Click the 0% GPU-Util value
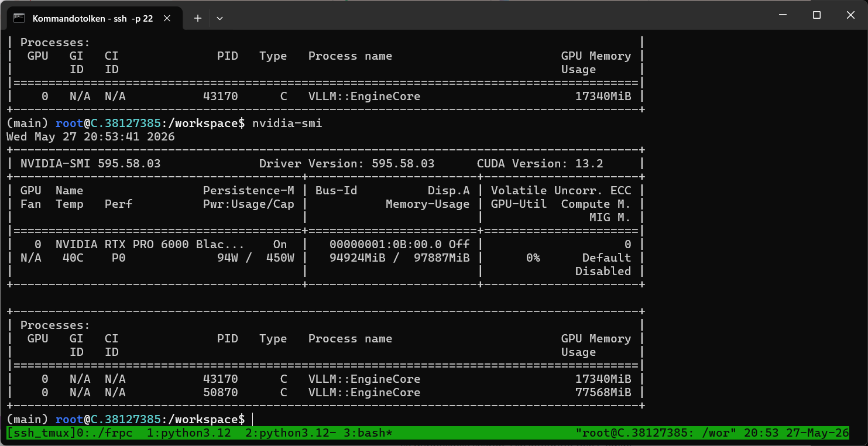868x446 pixels. [x=533, y=258]
